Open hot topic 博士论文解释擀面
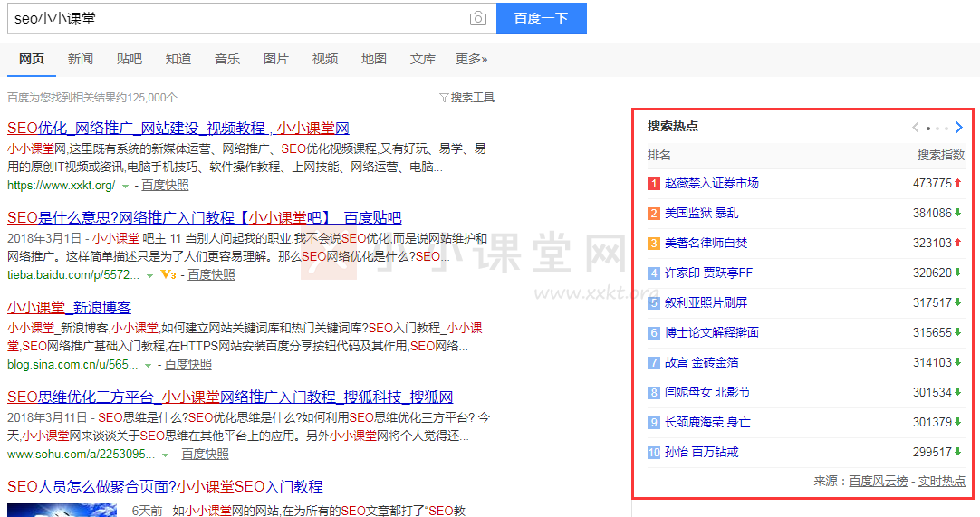The image size is (980, 517). [712, 332]
